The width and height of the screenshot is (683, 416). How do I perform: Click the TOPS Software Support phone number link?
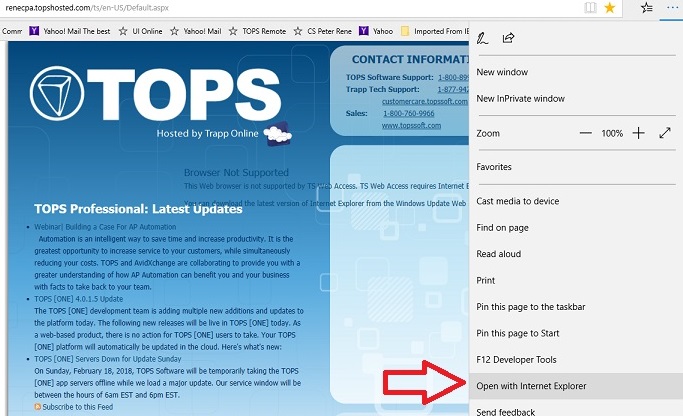coord(453,77)
